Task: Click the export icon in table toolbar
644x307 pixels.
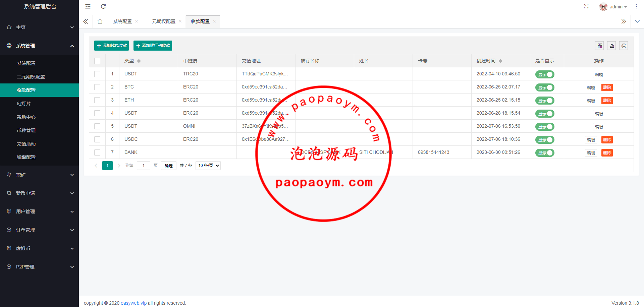Action: [612, 46]
